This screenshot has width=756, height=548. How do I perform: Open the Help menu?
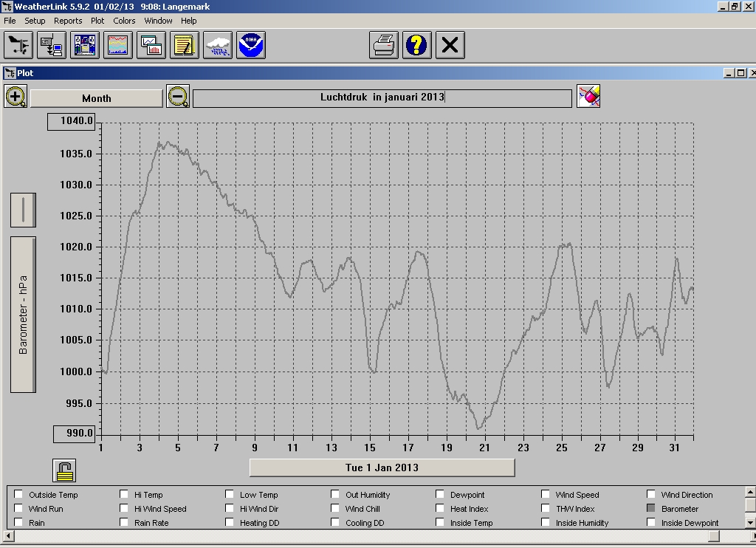(188, 21)
